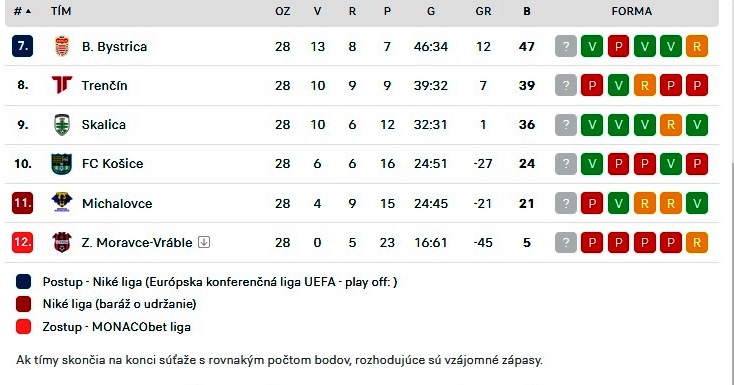Click the Michalovce team crest
The width and height of the screenshot is (734, 385).
point(62,203)
